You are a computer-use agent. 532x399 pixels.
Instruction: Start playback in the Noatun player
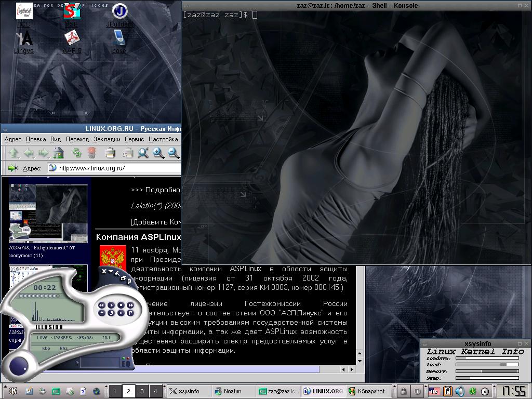[111, 305]
